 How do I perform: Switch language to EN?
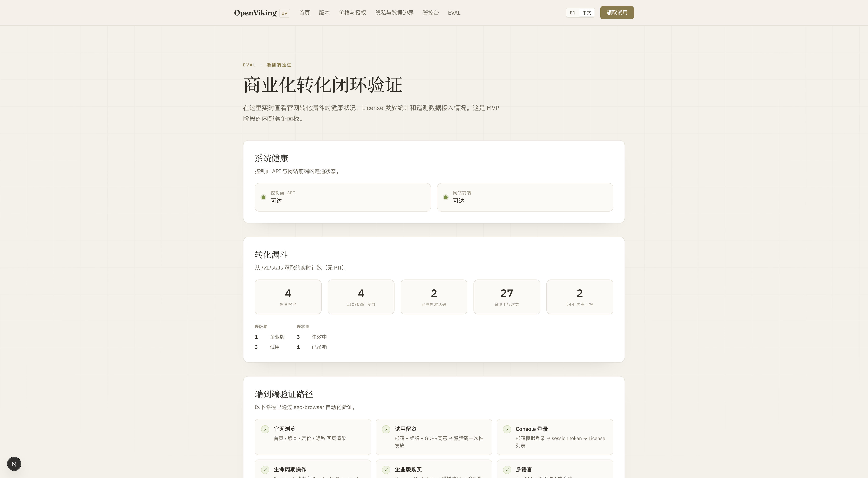pos(573,13)
